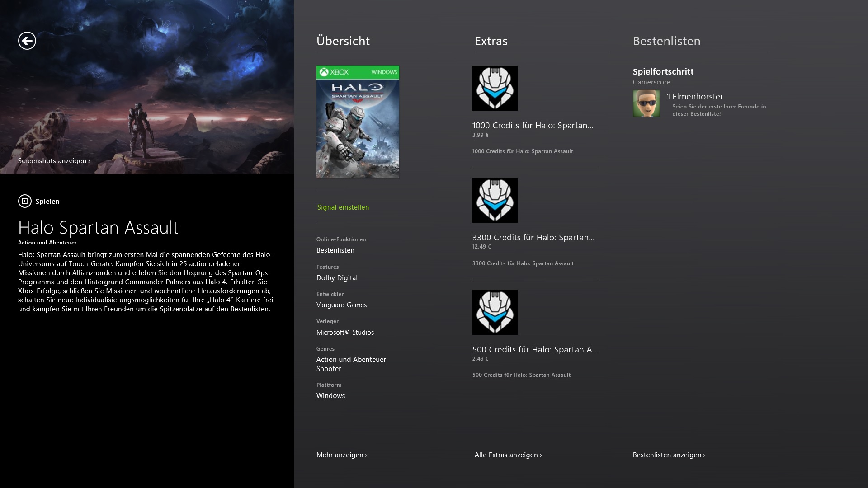Click the 3,99 € price

point(480,135)
